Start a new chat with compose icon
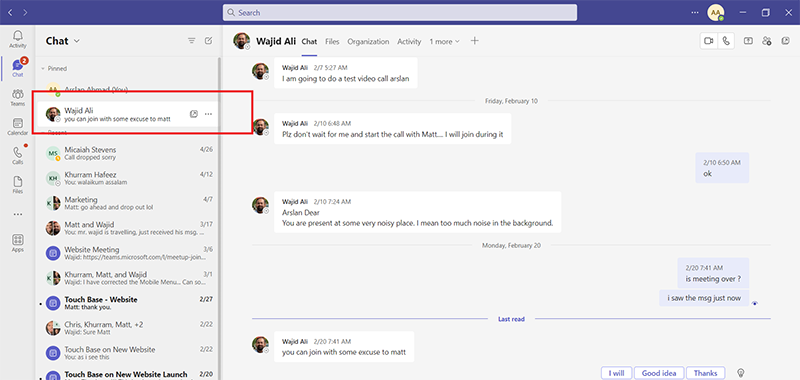 click(x=208, y=41)
